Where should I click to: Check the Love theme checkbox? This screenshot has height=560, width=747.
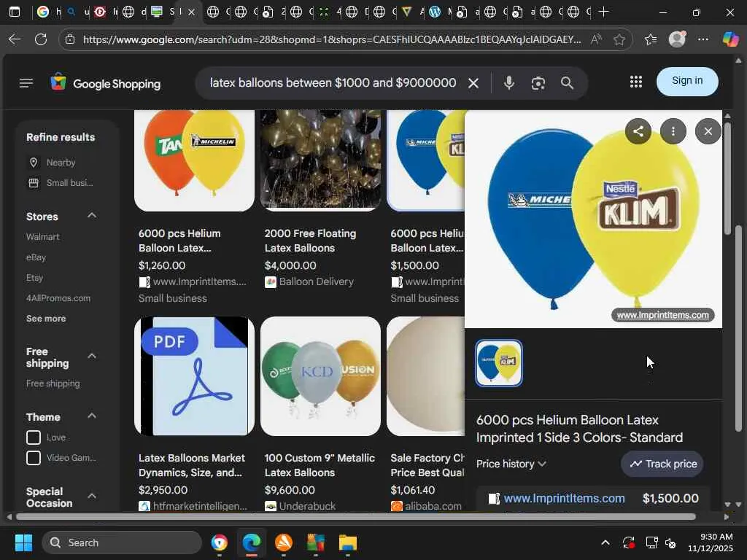[34, 437]
